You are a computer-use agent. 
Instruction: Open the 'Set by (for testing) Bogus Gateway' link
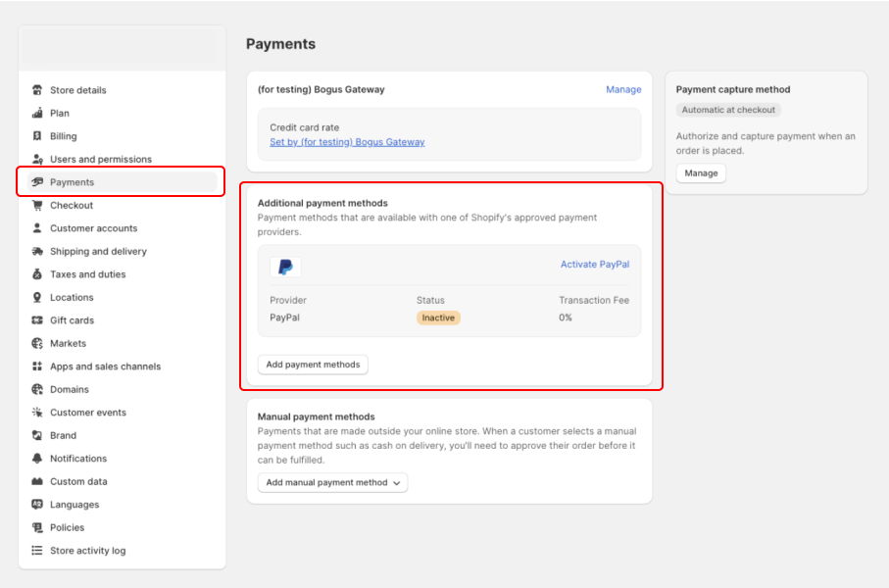point(347,142)
